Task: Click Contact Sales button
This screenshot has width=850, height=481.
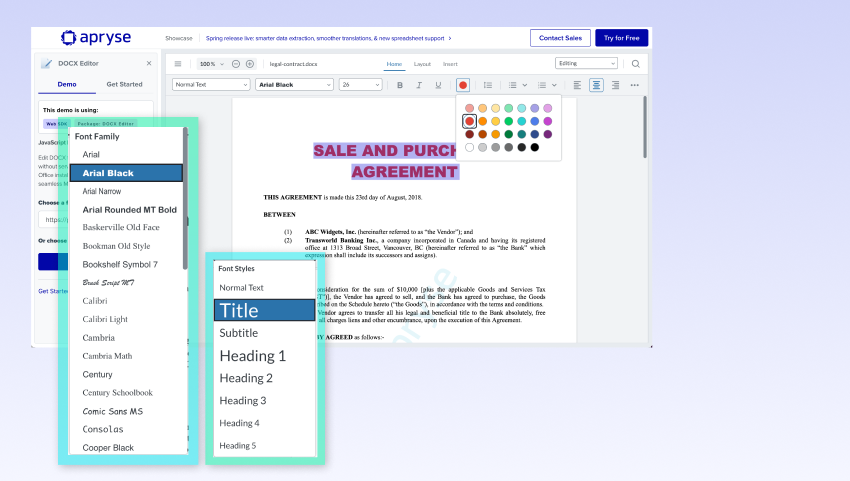Action: (561, 38)
